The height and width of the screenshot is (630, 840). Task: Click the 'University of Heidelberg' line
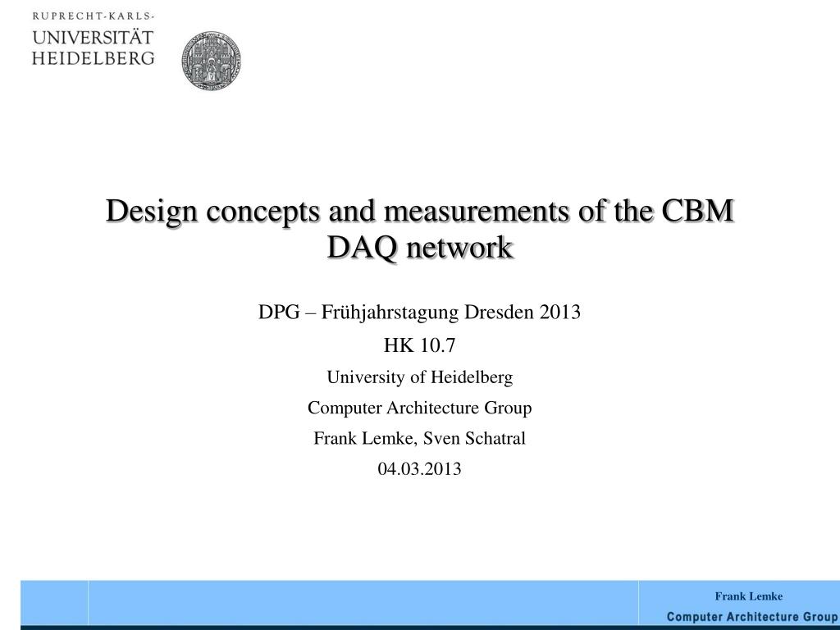click(419, 377)
